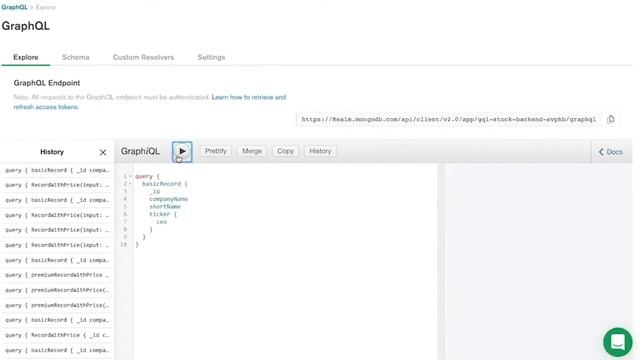Click 'basicRecord {' in the editor
Viewport: 640px width, 360px height.
[x=164, y=184]
